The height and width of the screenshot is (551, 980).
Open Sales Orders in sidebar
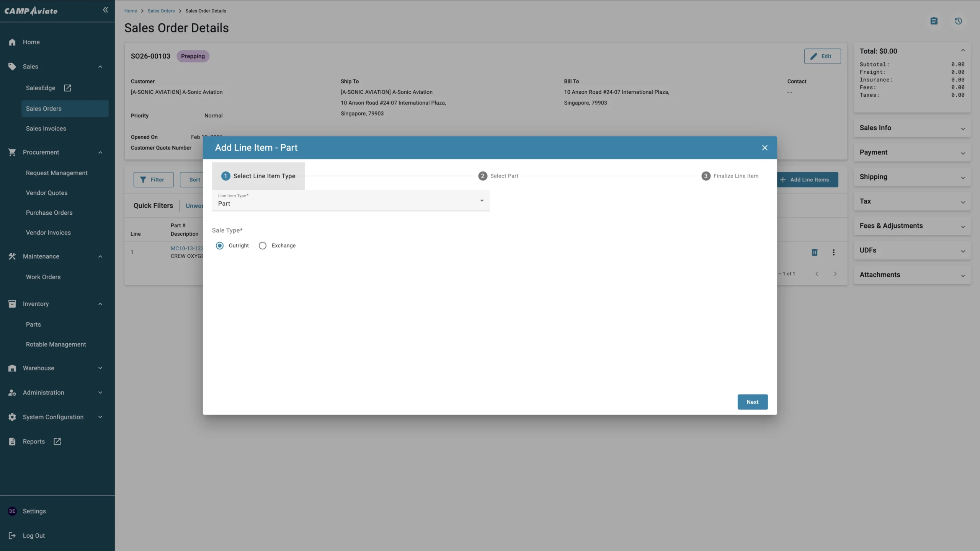click(x=65, y=109)
